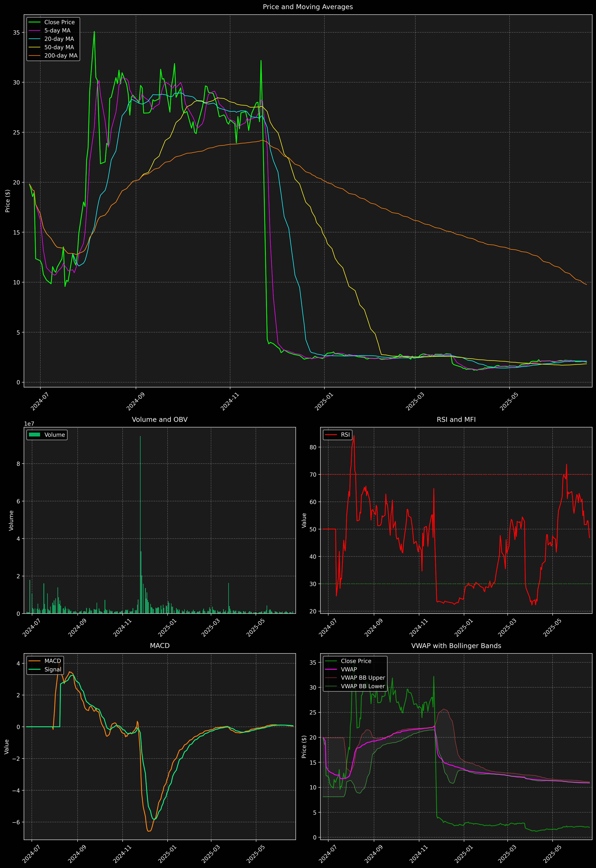Click the 'Price and Moving Averages' chart title

308,7
